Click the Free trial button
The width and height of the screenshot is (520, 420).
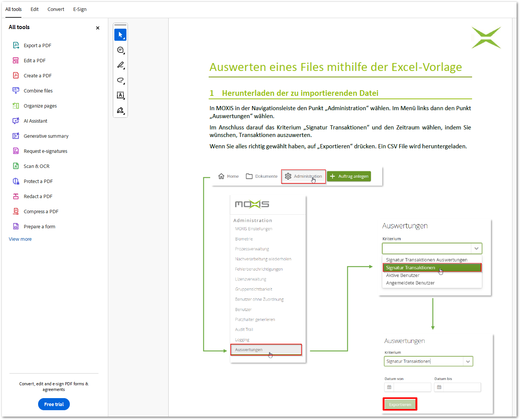(x=54, y=404)
